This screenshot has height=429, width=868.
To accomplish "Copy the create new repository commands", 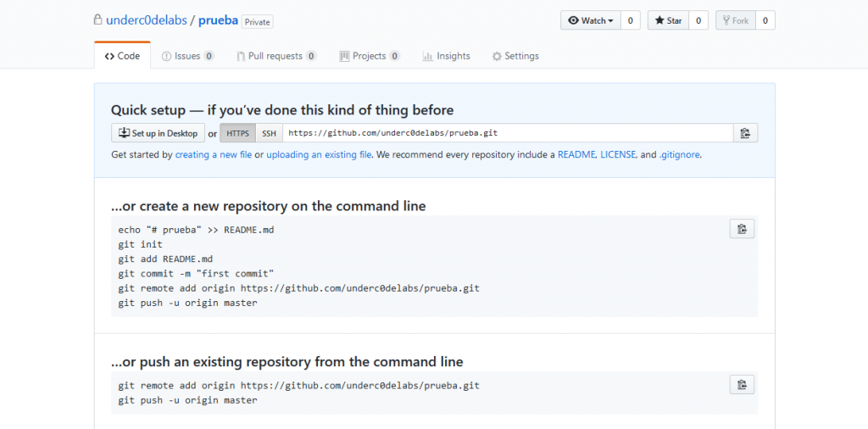I will click(x=742, y=229).
